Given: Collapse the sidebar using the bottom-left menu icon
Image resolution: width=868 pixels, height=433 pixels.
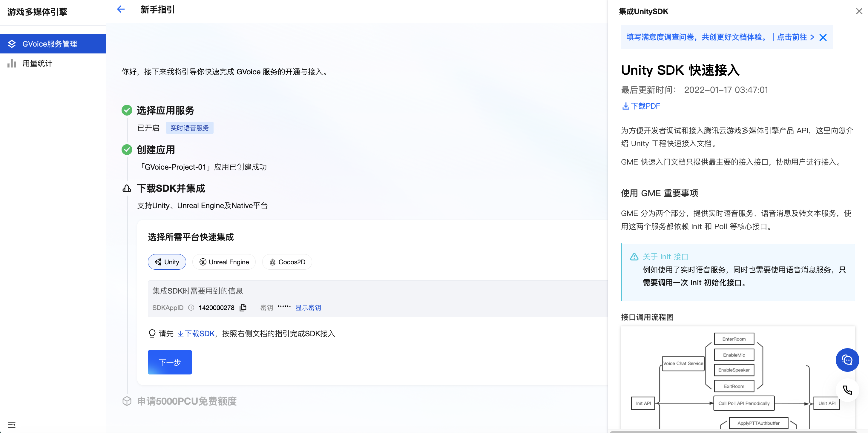Looking at the screenshot, I should click(12, 424).
